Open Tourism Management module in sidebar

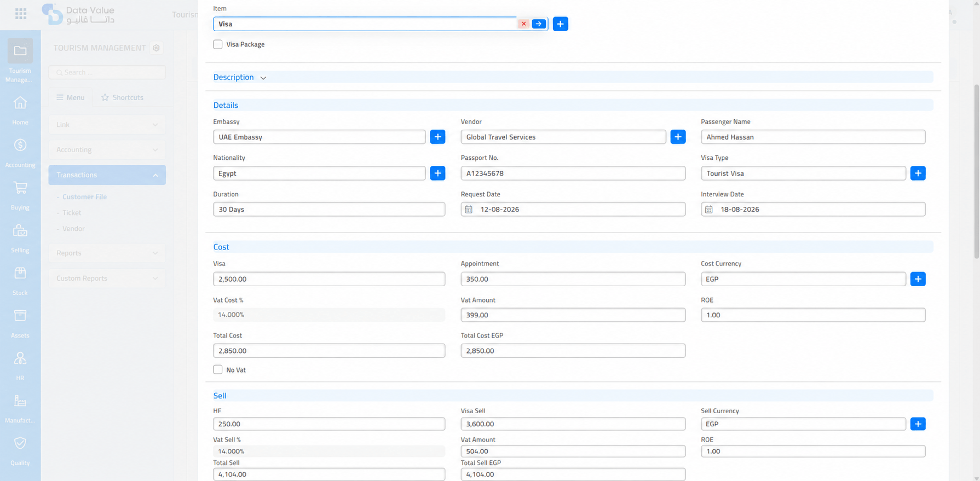(20, 61)
